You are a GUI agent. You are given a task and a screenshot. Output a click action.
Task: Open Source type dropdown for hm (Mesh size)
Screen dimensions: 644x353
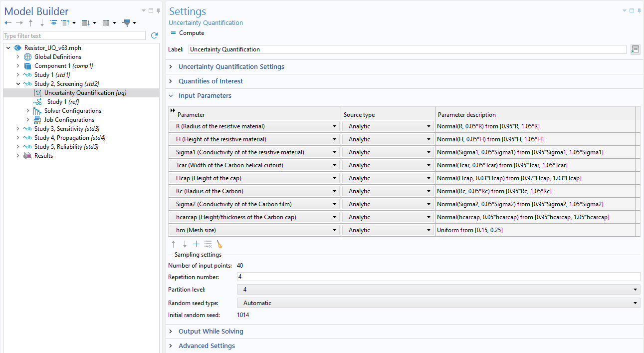pos(388,230)
